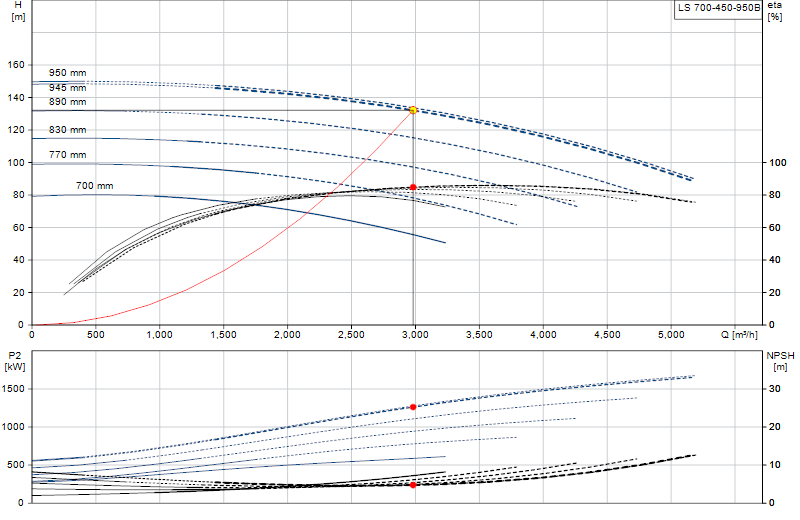Click the 4,500 tick on the Q axis

coord(607,335)
